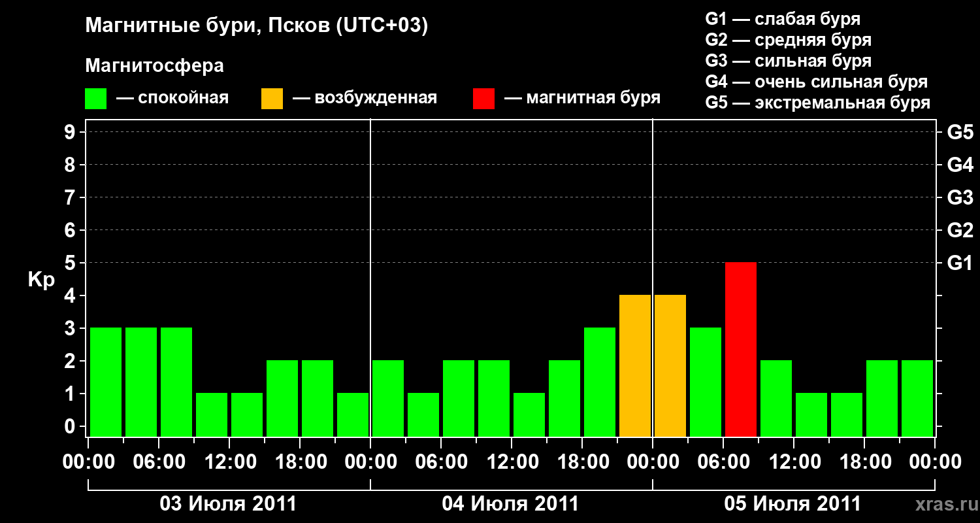Image resolution: width=980 pixels, height=523 pixels.
Task: Click '18:00' time label under 04 July
Action: click(582, 462)
